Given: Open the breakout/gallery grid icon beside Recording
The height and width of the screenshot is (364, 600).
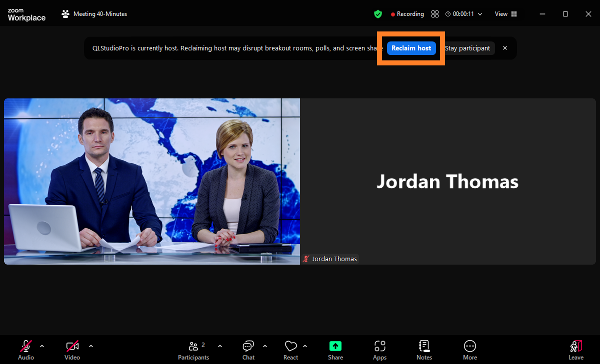Looking at the screenshot, I should point(435,14).
